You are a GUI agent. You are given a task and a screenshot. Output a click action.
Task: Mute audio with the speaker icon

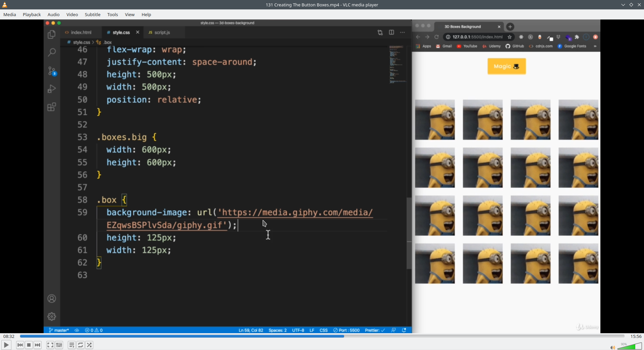[612, 347]
